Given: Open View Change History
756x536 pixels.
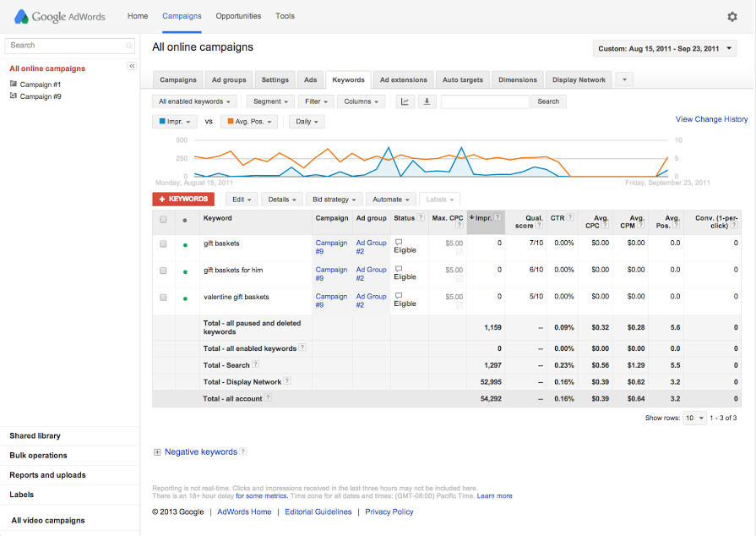Looking at the screenshot, I should pos(710,119).
